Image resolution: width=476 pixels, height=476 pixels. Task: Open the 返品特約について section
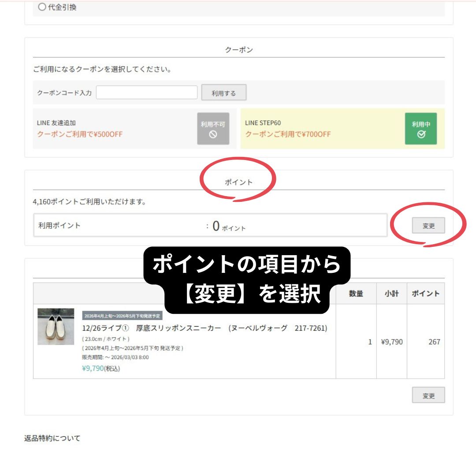click(x=52, y=438)
